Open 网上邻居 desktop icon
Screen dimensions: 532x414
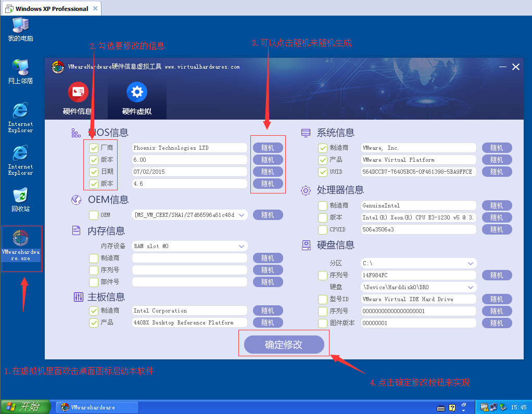point(21,72)
